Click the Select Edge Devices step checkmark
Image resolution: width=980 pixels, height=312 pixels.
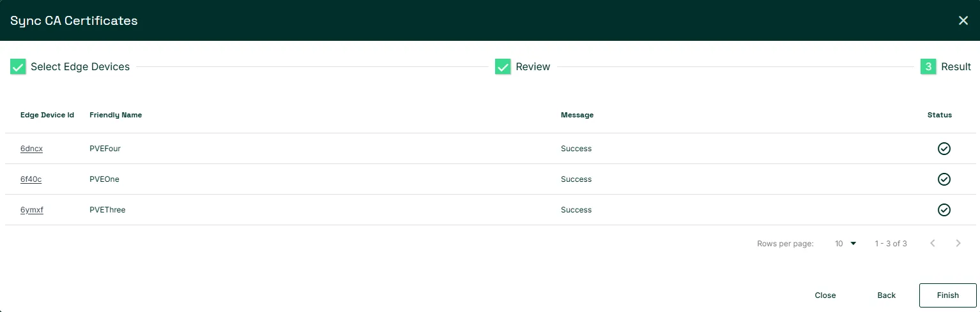click(18, 66)
